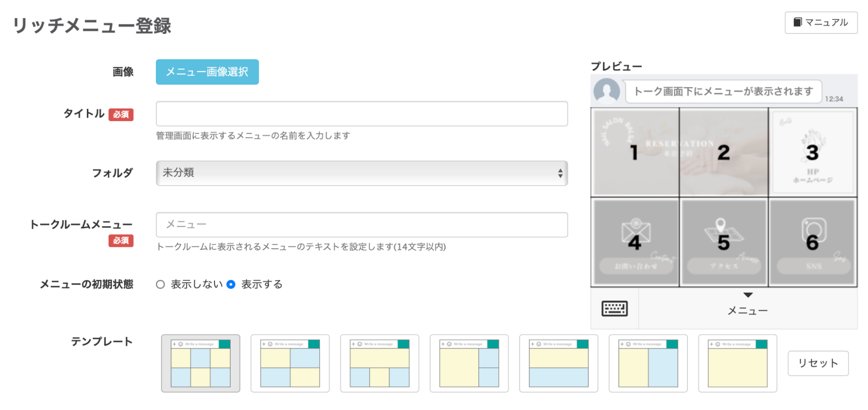The image size is (868, 410).
Task: Select the 表示しない radio button
Action: pyautogui.click(x=160, y=284)
